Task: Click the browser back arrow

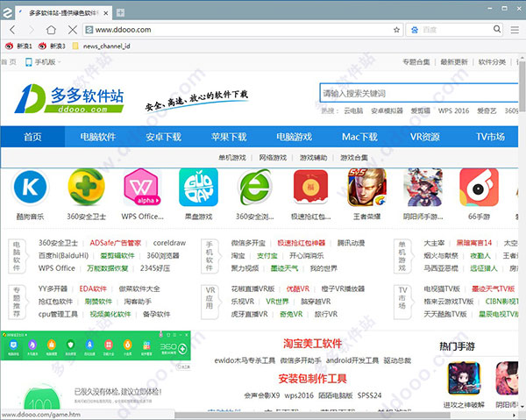Action: [12, 30]
